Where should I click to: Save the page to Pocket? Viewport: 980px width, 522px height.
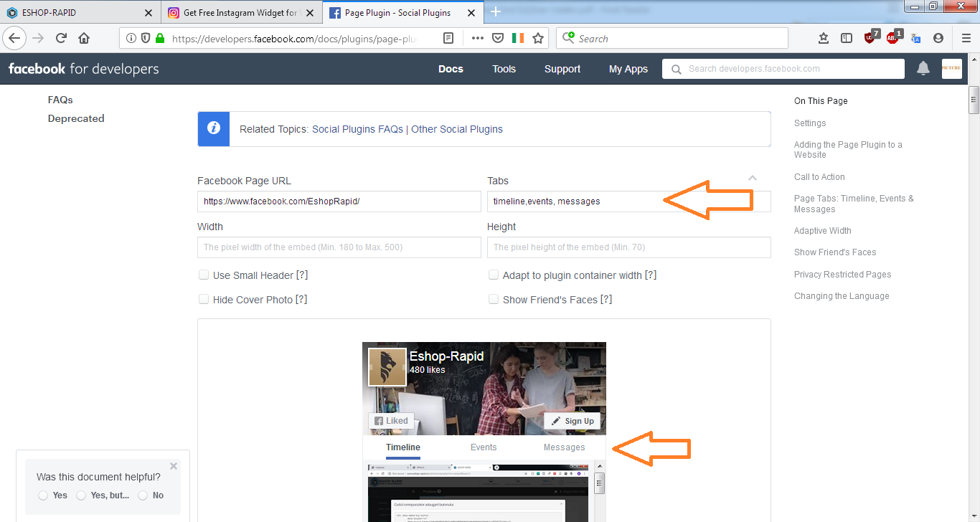point(497,38)
